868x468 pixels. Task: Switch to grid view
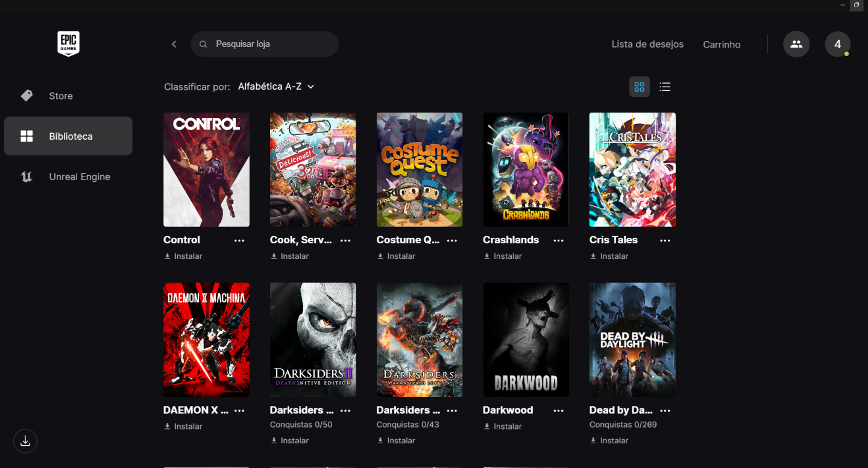tap(640, 87)
